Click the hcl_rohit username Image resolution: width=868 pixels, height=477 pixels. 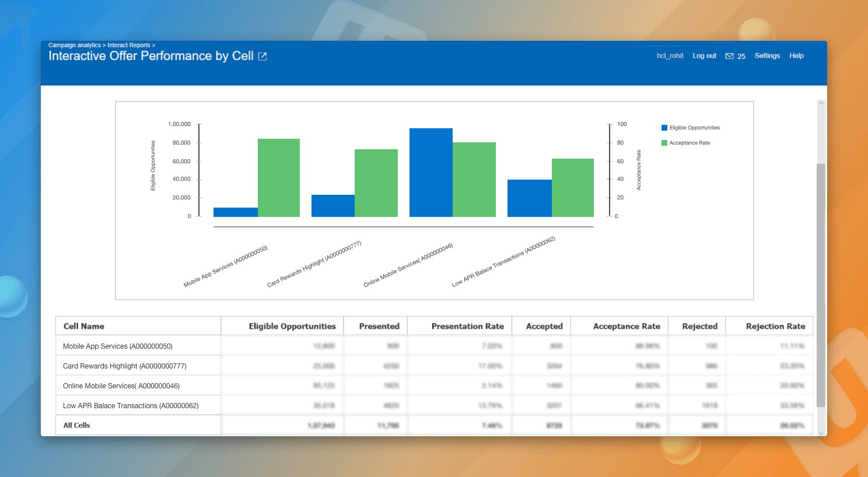[670, 55]
